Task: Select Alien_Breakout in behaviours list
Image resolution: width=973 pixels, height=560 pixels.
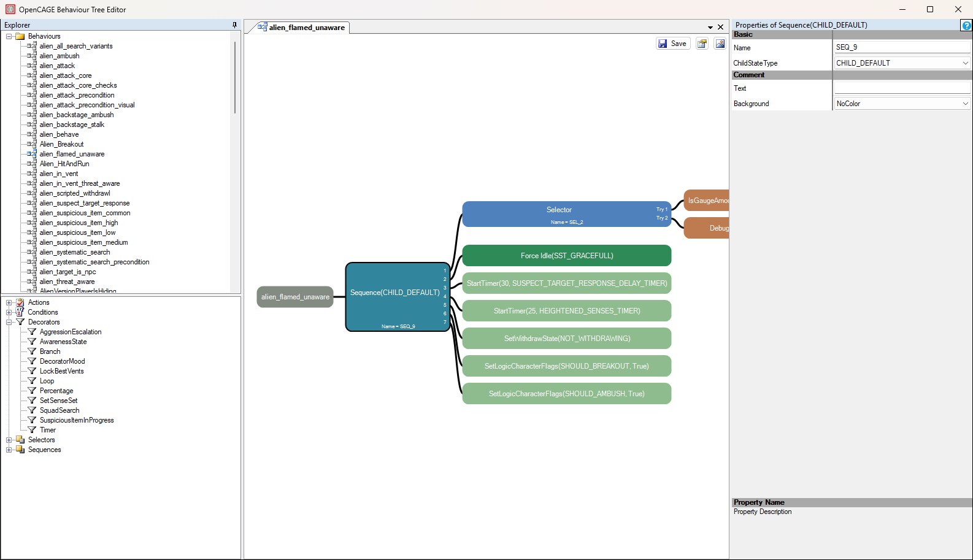Action: pos(61,144)
